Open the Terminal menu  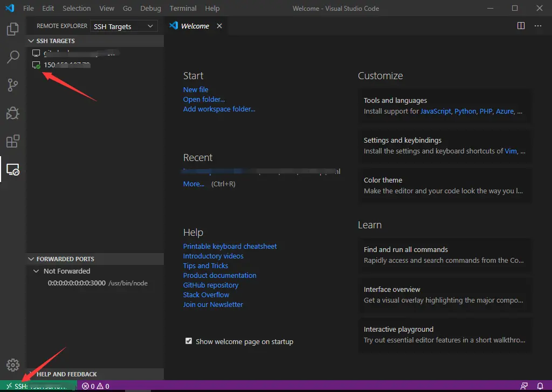pos(183,8)
